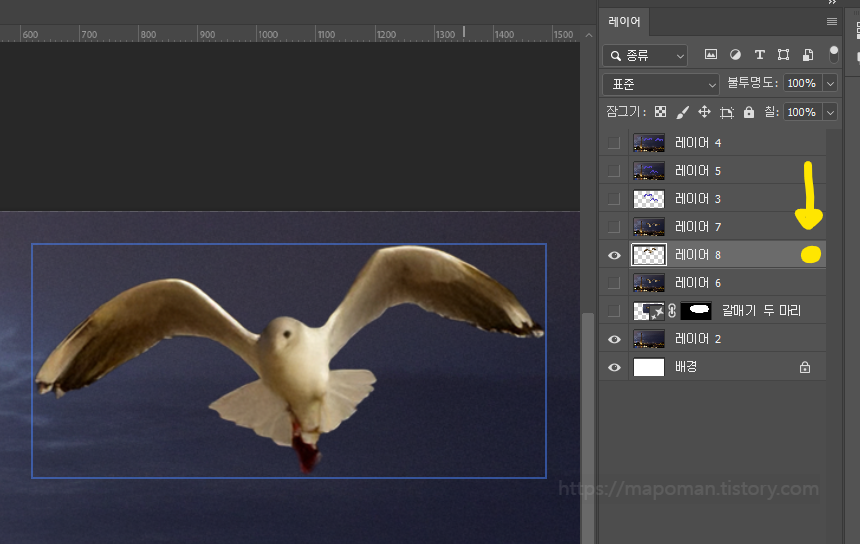
Task: Click the seagull inside the transform box
Action: [x=289, y=359]
